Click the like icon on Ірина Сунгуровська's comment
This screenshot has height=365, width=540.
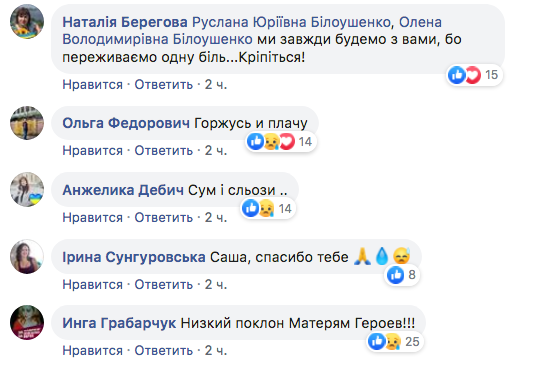[395, 275]
